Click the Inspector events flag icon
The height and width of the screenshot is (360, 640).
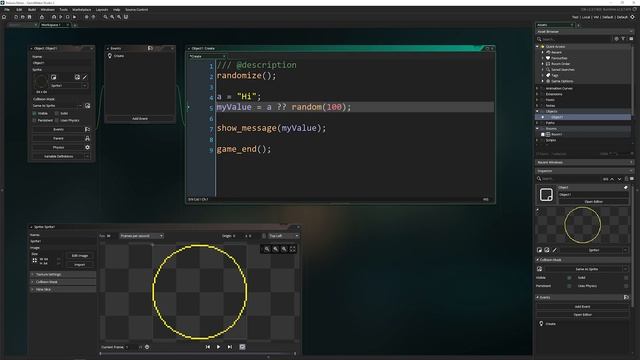point(626,298)
